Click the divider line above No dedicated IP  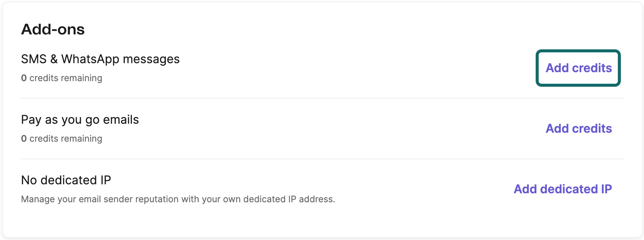coord(322,159)
